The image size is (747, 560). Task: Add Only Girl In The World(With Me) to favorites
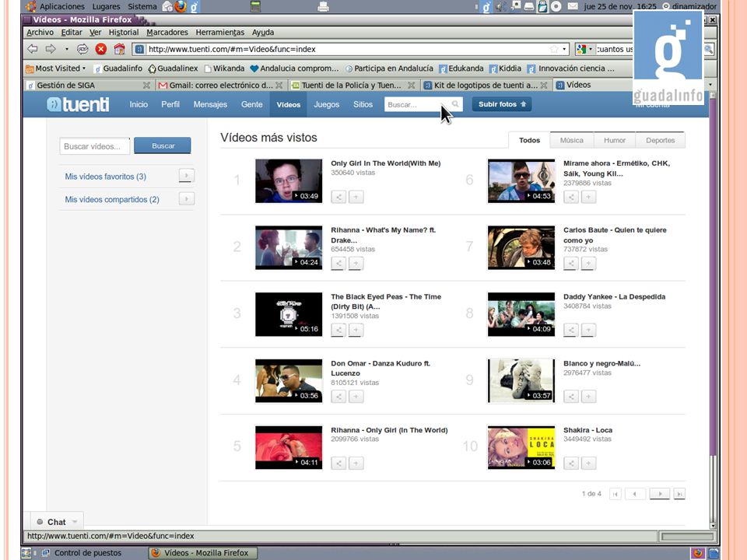[356, 197]
